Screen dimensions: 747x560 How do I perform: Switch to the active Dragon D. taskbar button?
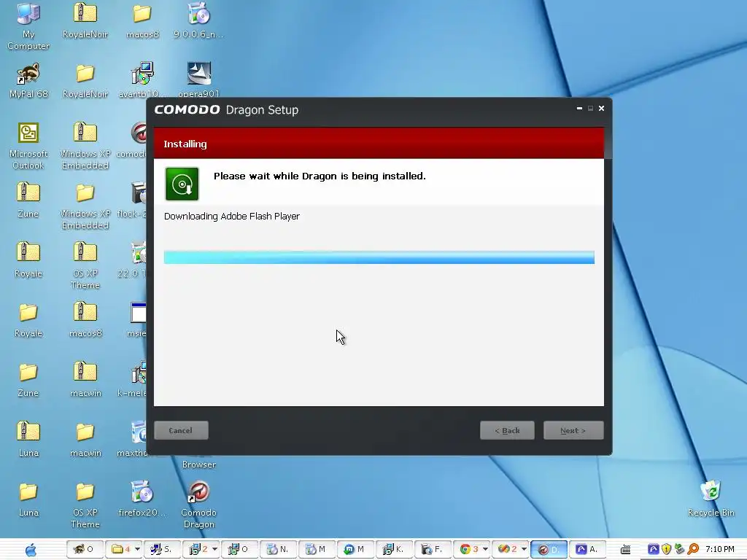[x=549, y=549]
